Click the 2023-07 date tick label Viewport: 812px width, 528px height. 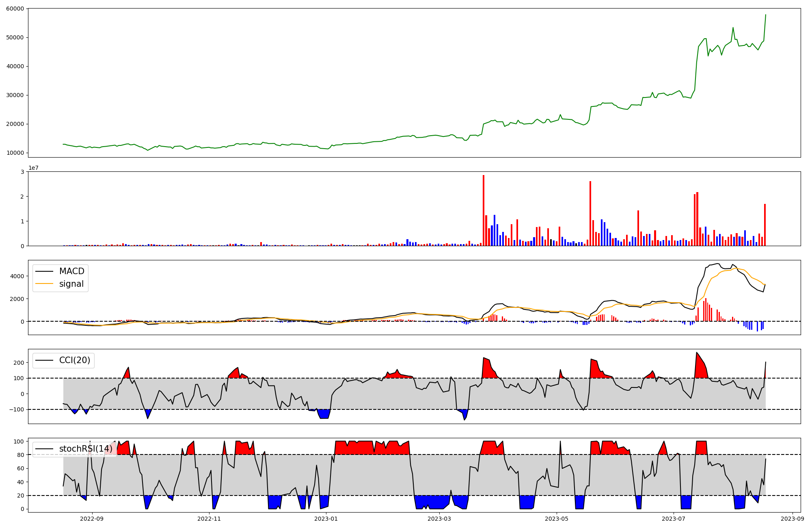(674, 519)
